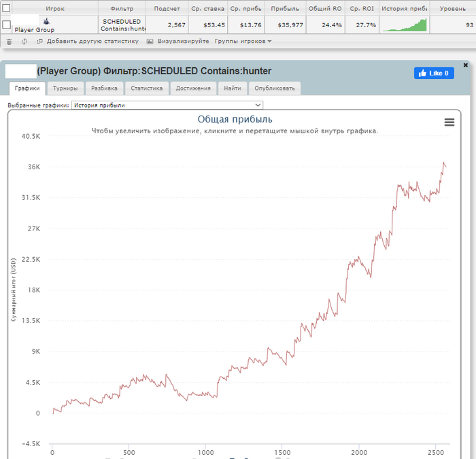Switch to the Графики tab
This screenshot has height=459, width=476.
point(27,88)
